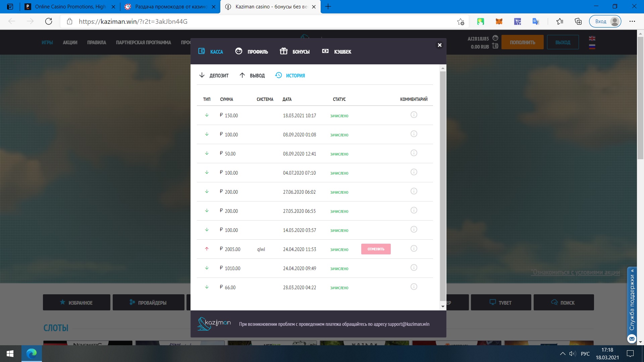
Task: Select the Вывод withdrawal section
Action: point(252,75)
